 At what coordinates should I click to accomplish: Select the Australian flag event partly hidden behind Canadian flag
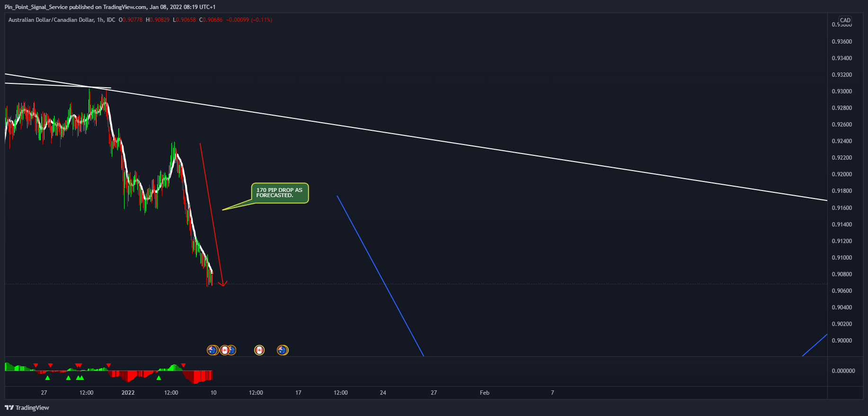[233, 350]
